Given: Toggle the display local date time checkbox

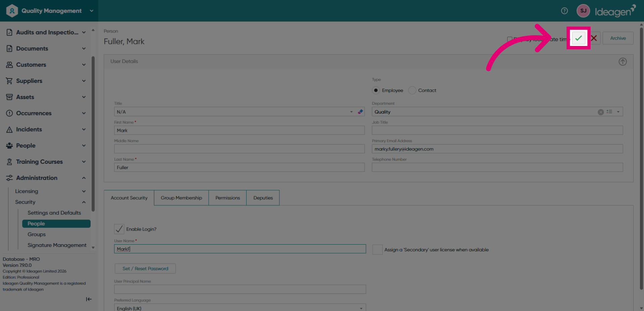Looking at the screenshot, I should click(x=509, y=39).
